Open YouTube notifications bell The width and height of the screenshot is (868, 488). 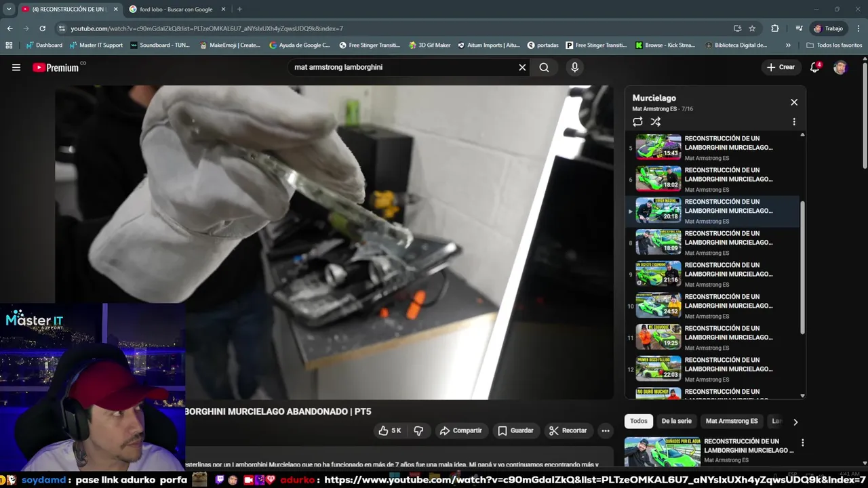815,67
